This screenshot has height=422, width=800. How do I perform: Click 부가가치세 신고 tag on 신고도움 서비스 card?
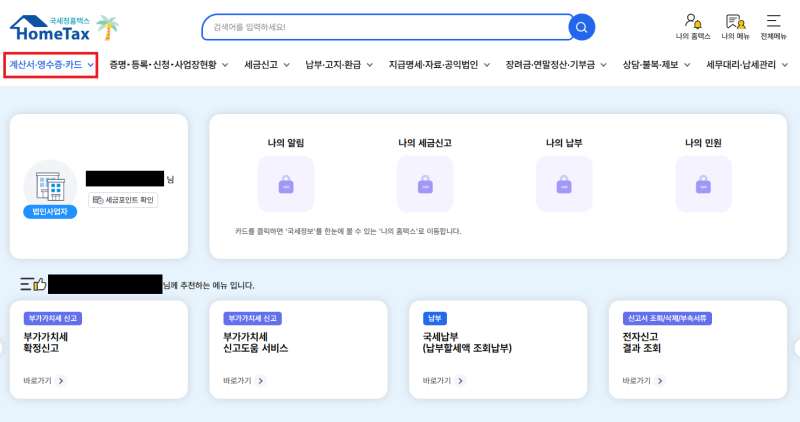(x=253, y=318)
